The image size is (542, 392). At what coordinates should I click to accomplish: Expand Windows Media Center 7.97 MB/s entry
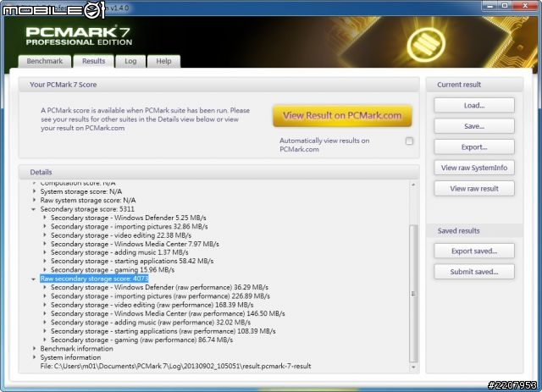[45, 244]
